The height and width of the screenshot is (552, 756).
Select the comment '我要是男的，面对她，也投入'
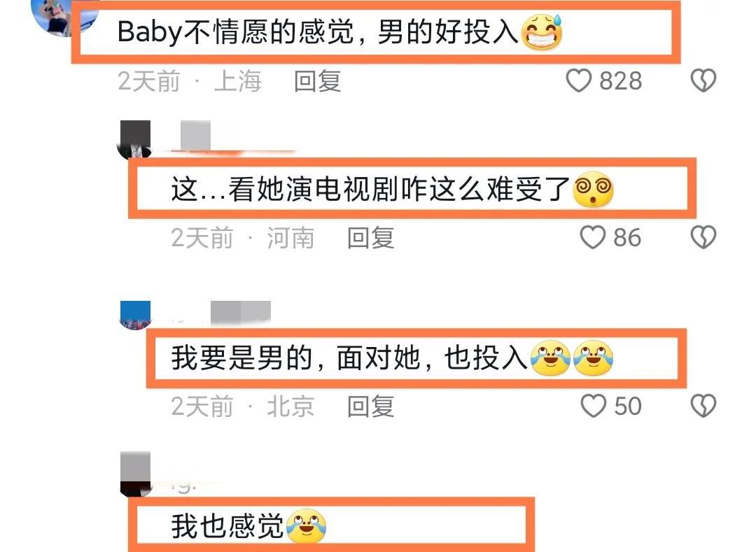393,358
